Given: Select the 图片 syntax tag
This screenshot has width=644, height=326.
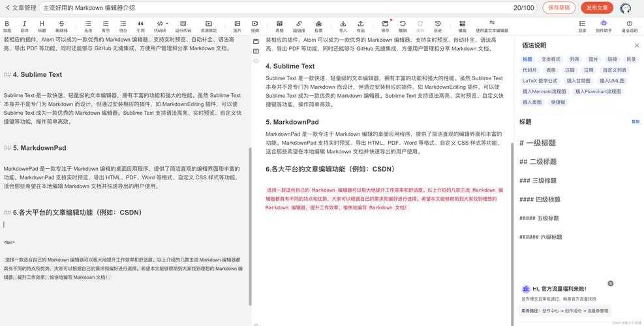Looking at the screenshot, I should (594, 59).
